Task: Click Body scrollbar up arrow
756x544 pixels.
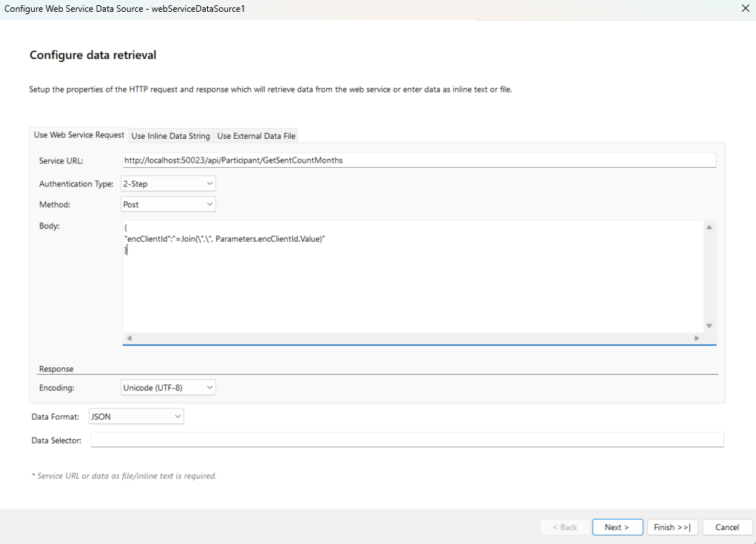Action: pyautogui.click(x=709, y=227)
